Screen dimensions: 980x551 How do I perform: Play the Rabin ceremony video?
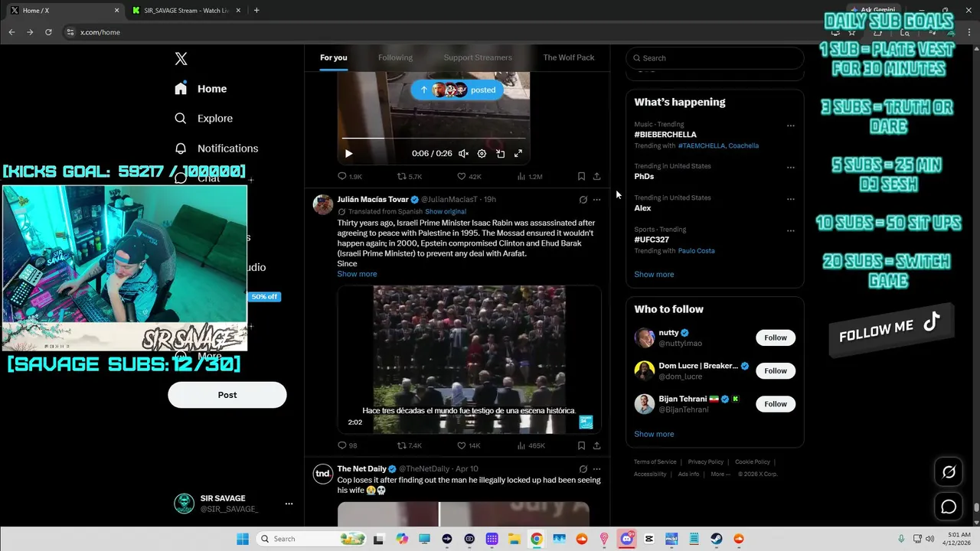point(469,360)
